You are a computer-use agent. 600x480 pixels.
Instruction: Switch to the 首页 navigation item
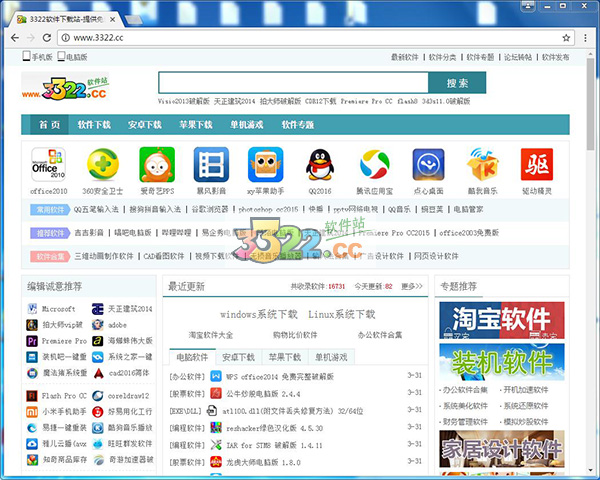pyautogui.click(x=49, y=125)
